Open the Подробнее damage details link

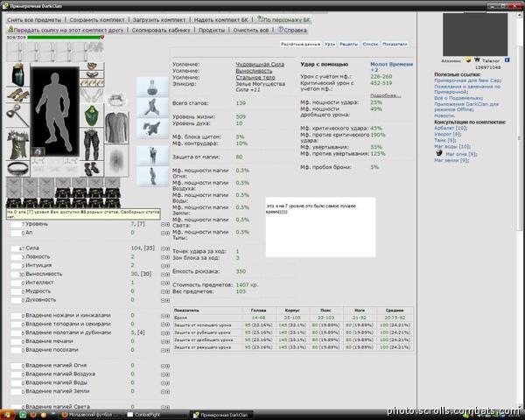pyautogui.click(x=385, y=95)
